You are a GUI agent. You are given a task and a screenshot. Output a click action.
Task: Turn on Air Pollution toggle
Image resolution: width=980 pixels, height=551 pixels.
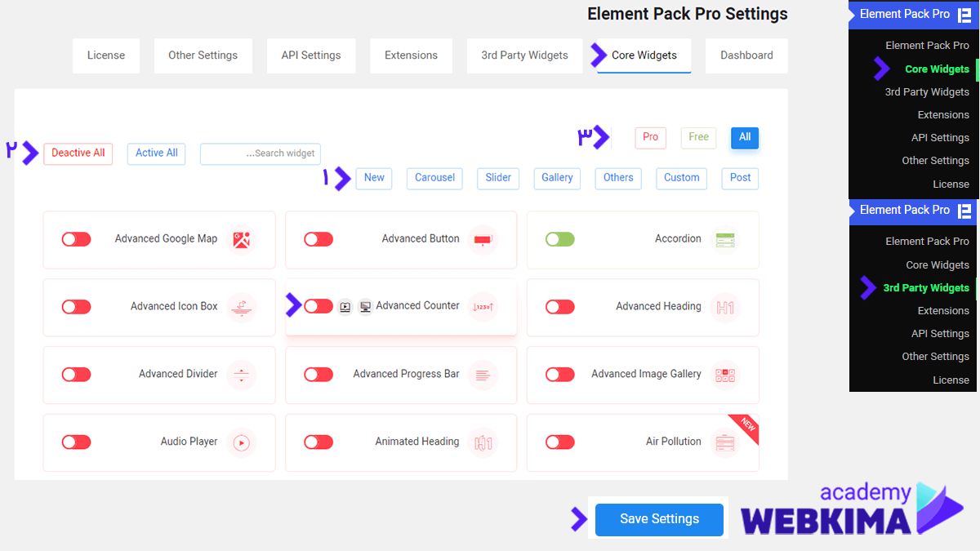[560, 442]
